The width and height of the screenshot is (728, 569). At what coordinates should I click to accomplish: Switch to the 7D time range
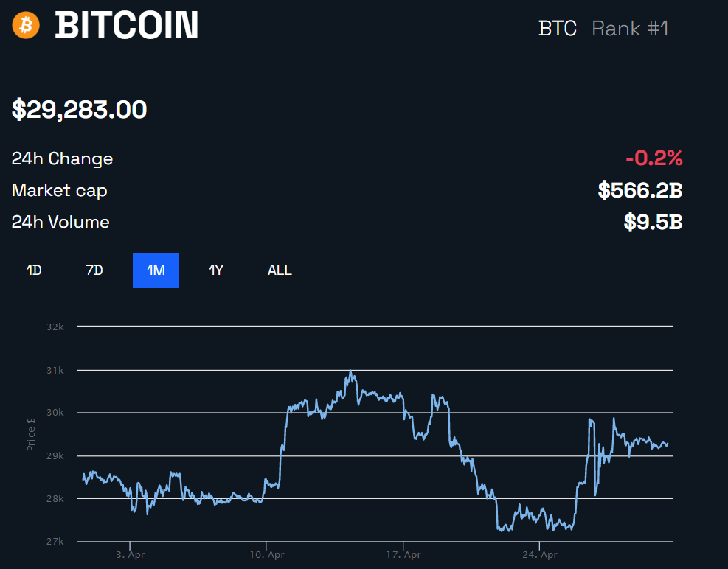click(x=94, y=270)
